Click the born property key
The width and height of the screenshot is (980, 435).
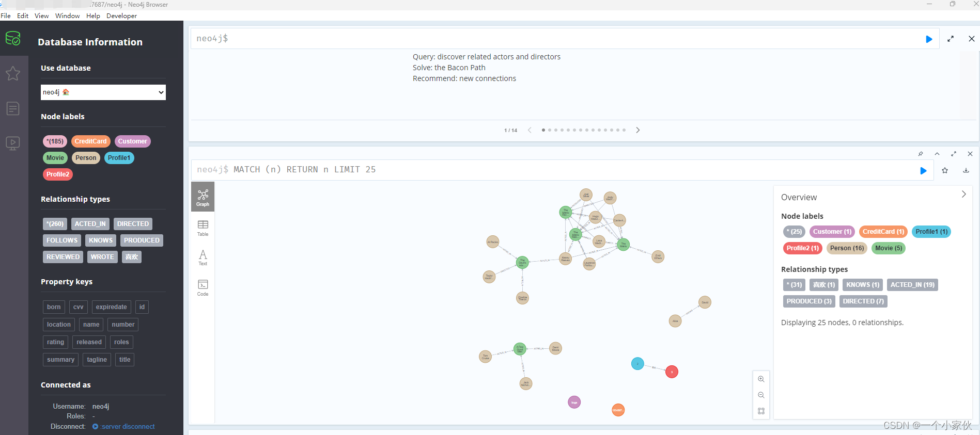(x=54, y=307)
